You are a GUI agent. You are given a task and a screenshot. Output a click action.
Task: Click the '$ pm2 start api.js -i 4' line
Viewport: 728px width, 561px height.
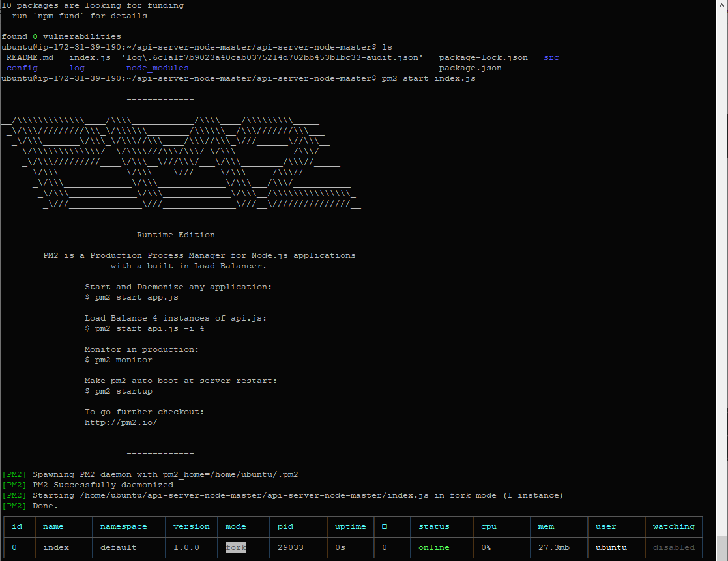[145, 328]
